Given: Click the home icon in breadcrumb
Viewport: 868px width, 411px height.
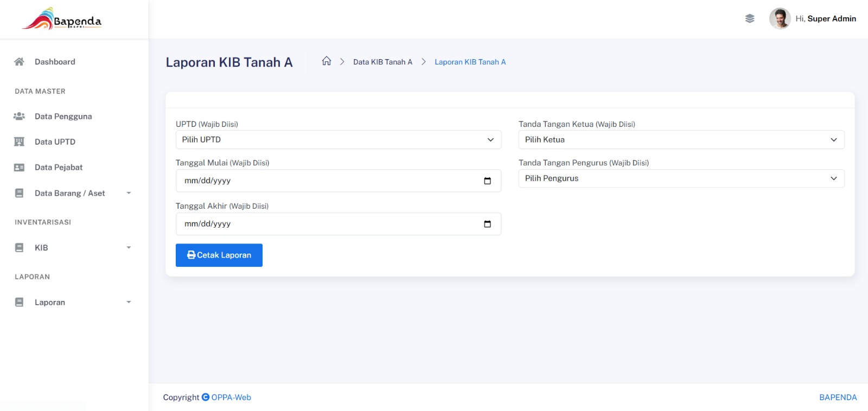Looking at the screenshot, I should (x=327, y=61).
